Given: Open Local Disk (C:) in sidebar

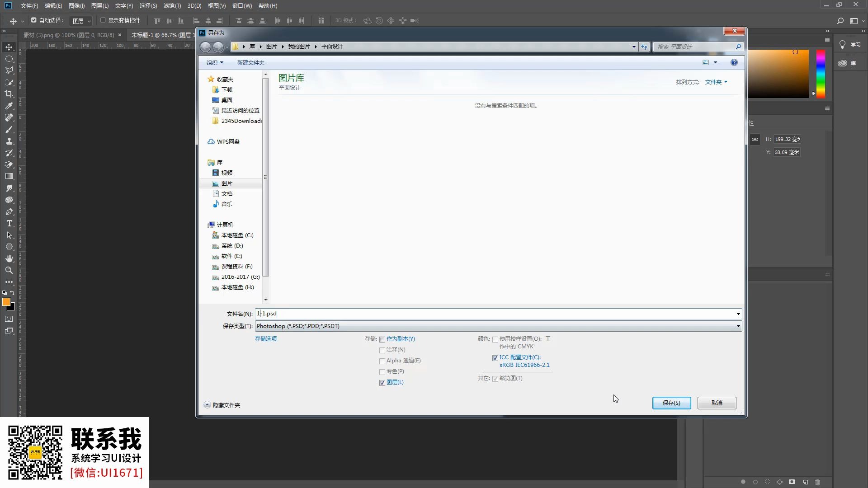Looking at the screenshot, I should click(232, 235).
